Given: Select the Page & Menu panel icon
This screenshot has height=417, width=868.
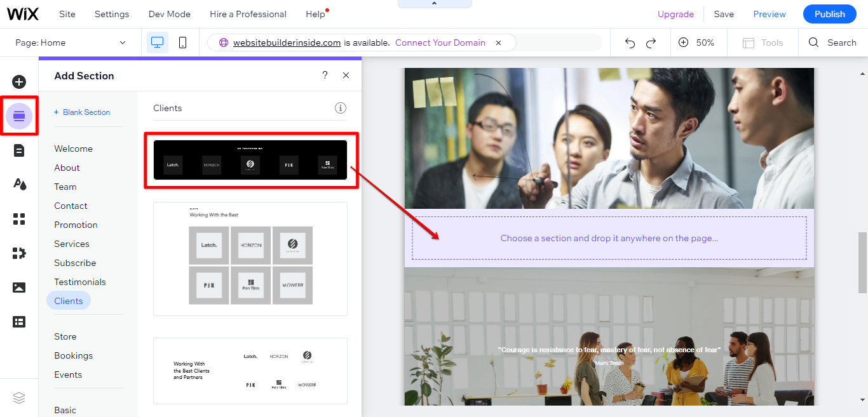Looking at the screenshot, I should pyautogui.click(x=19, y=150).
